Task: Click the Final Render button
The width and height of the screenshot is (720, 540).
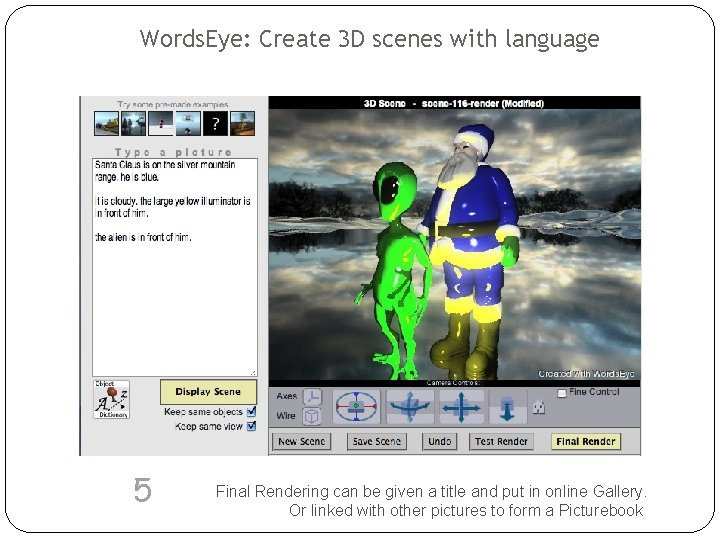Action: (585, 441)
